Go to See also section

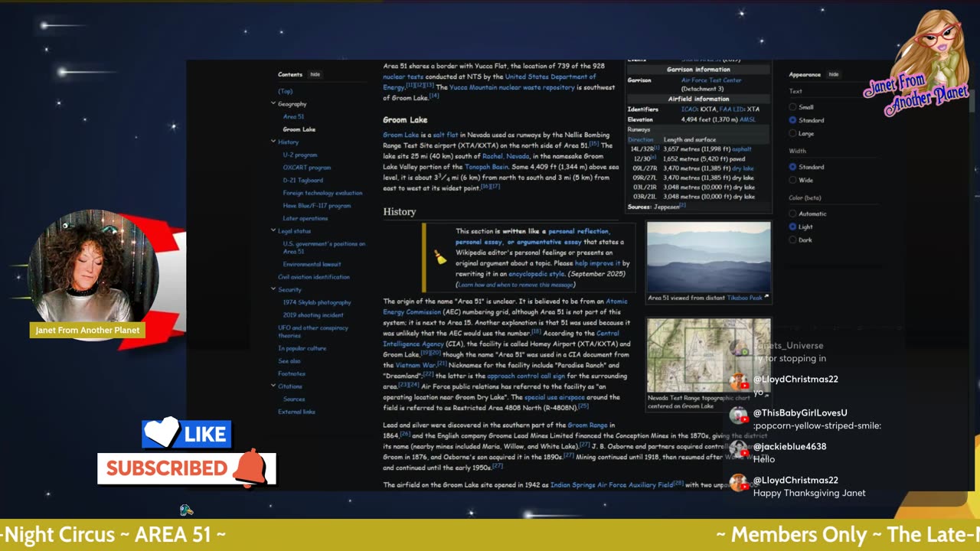pos(289,360)
